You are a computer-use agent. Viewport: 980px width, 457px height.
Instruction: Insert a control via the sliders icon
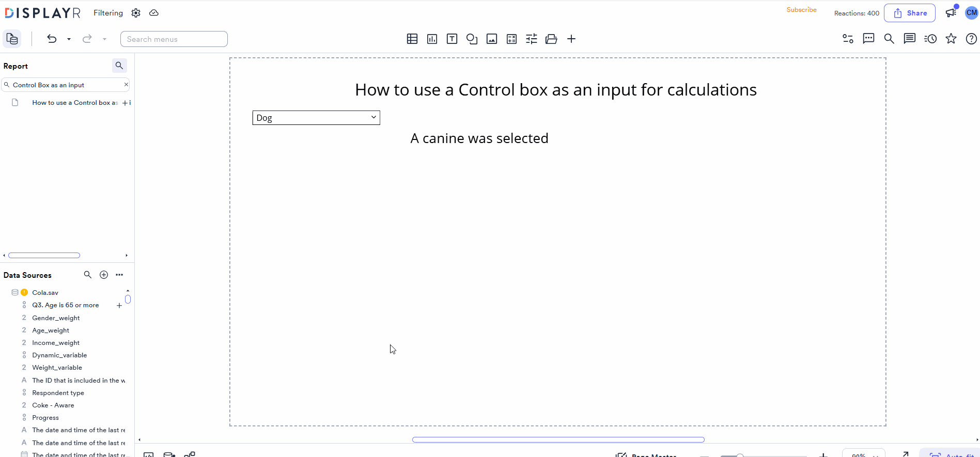click(x=532, y=39)
